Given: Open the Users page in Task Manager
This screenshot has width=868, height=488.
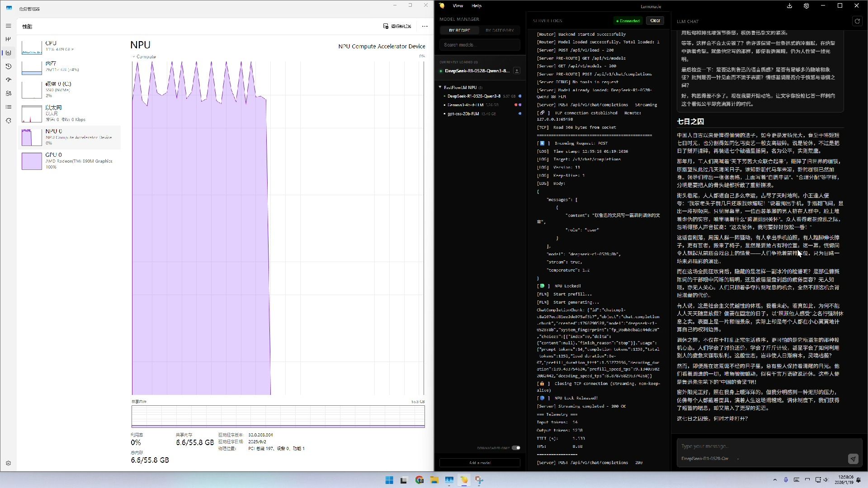Looking at the screenshot, I should pyautogui.click(x=8, y=94).
